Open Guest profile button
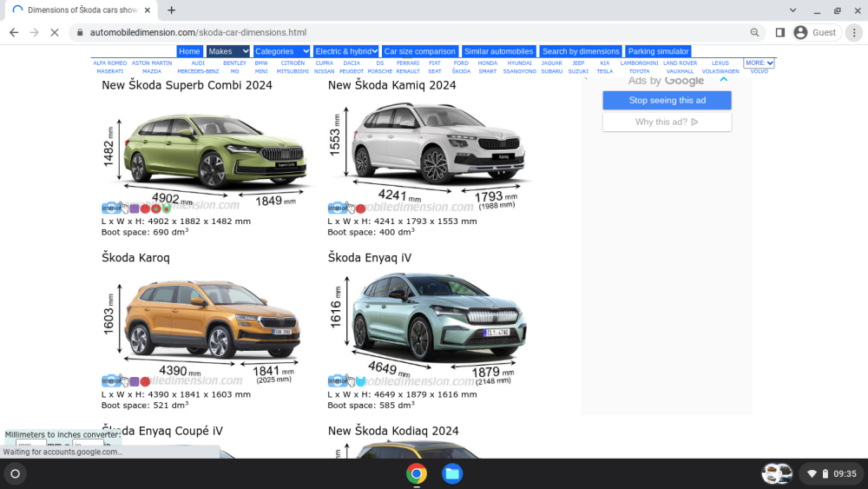This screenshot has height=489, width=868. [817, 33]
